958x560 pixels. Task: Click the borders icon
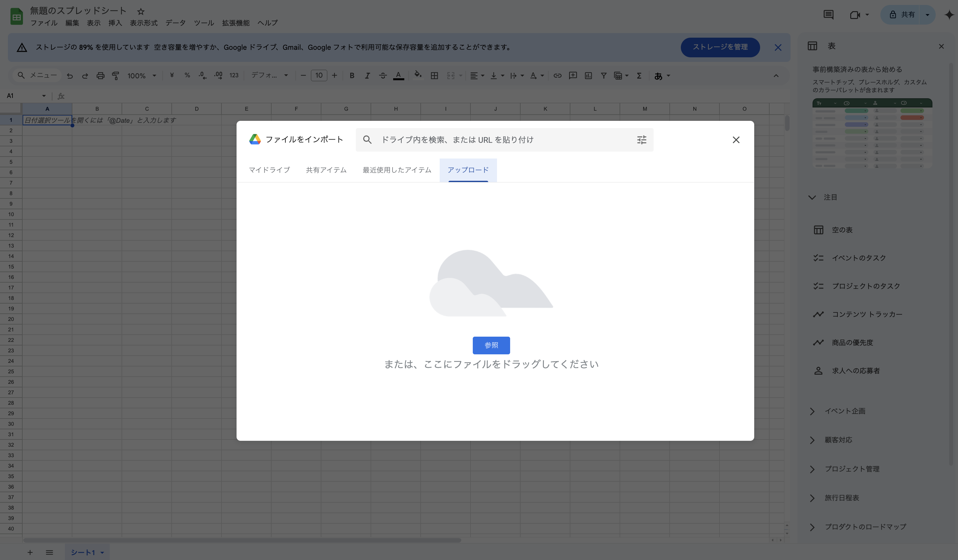pos(434,76)
